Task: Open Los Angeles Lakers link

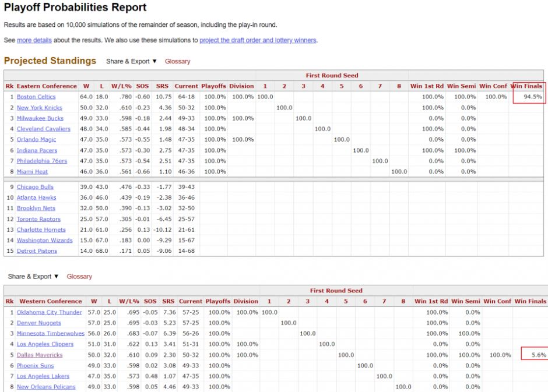Action: pyautogui.click(x=43, y=376)
